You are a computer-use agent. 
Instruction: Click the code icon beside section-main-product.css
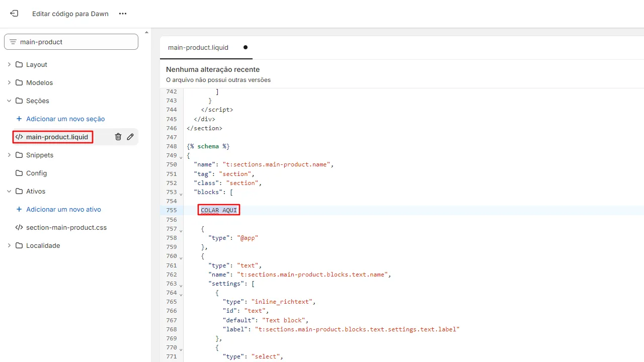point(19,227)
